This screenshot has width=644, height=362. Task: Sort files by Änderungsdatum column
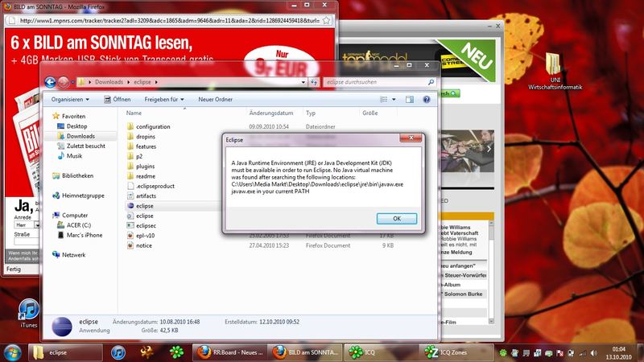click(271, 113)
